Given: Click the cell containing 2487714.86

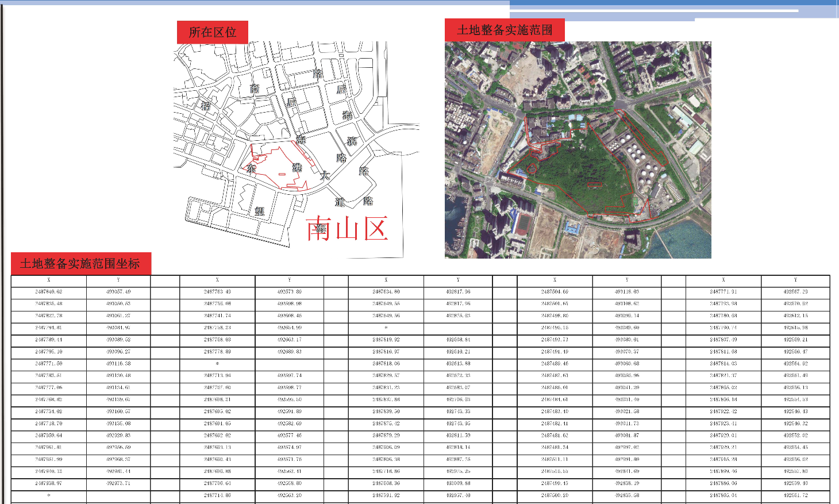Looking at the screenshot, I should (x=217, y=495).
